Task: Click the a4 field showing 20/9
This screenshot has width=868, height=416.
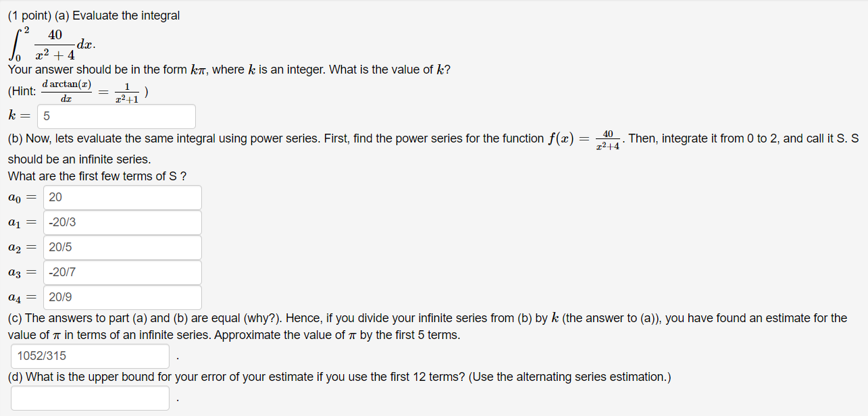Action: point(122,297)
